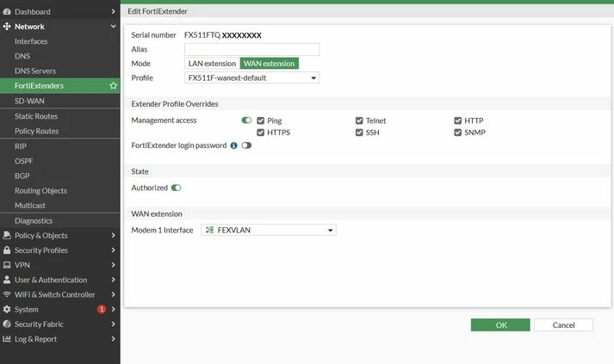Click the FEXVLAN interface icon

(209, 230)
